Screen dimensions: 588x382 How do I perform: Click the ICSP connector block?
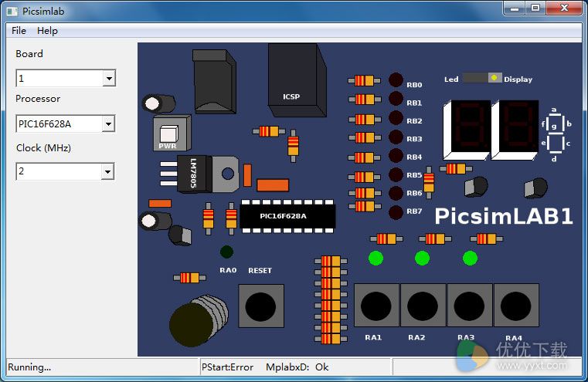(297, 79)
